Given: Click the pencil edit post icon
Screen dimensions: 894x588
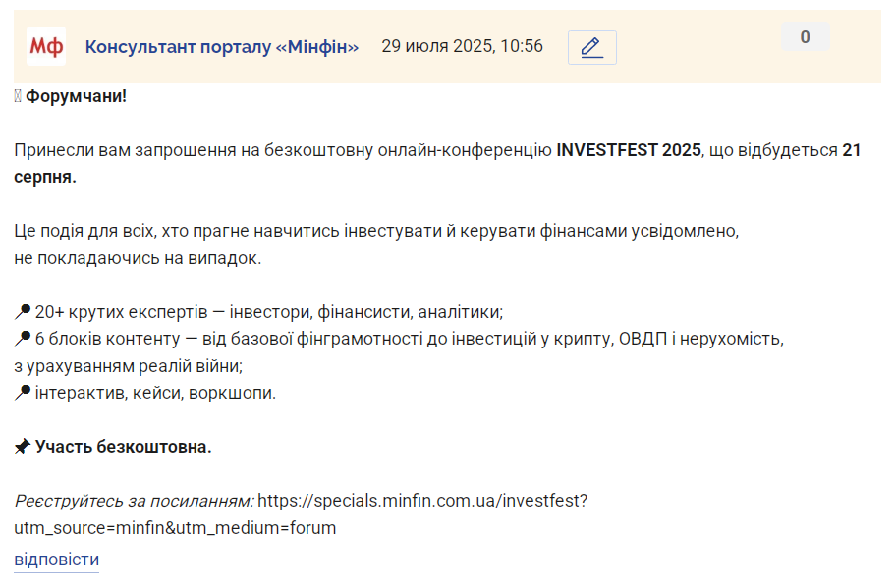Looking at the screenshot, I should (591, 47).
